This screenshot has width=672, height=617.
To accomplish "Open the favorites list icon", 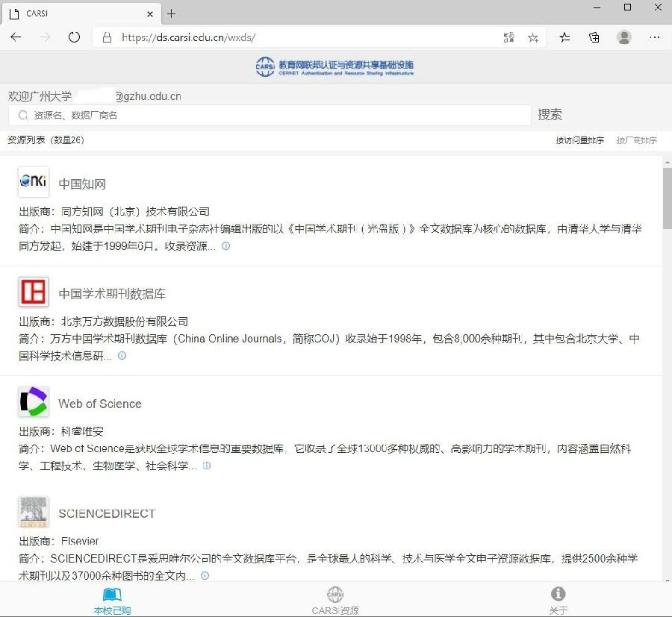I will pyautogui.click(x=564, y=38).
